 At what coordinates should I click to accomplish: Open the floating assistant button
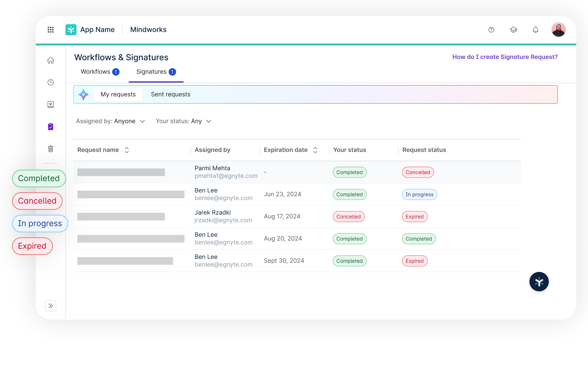click(x=539, y=282)
